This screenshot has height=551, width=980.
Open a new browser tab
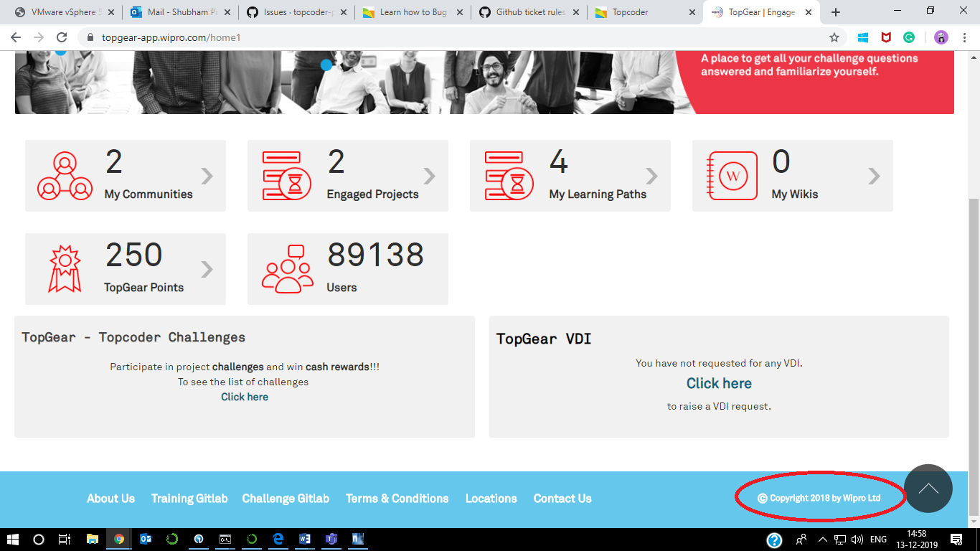pyautogui.click(x=836, y=12)
